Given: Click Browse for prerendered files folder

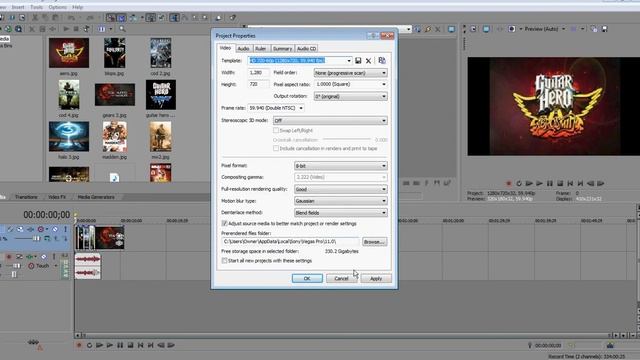Looking at the screenshot, I should tap(374, 242).
